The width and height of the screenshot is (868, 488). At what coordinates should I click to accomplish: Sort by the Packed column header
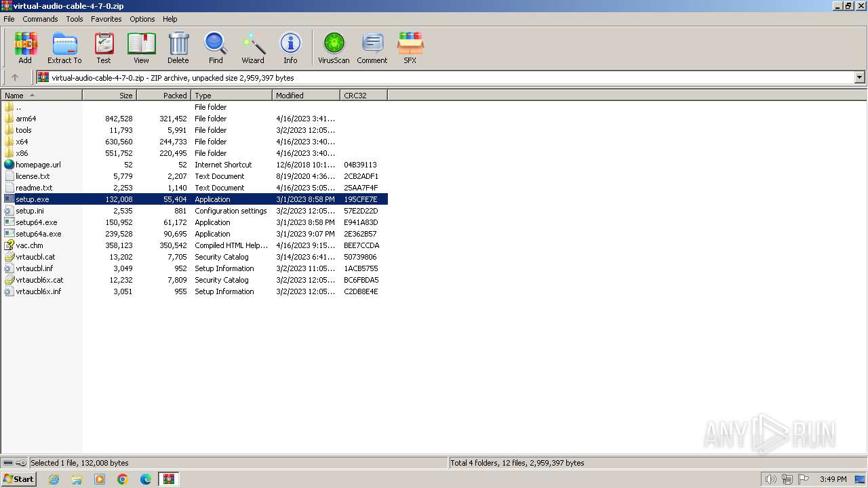click(x=164, y=96)
